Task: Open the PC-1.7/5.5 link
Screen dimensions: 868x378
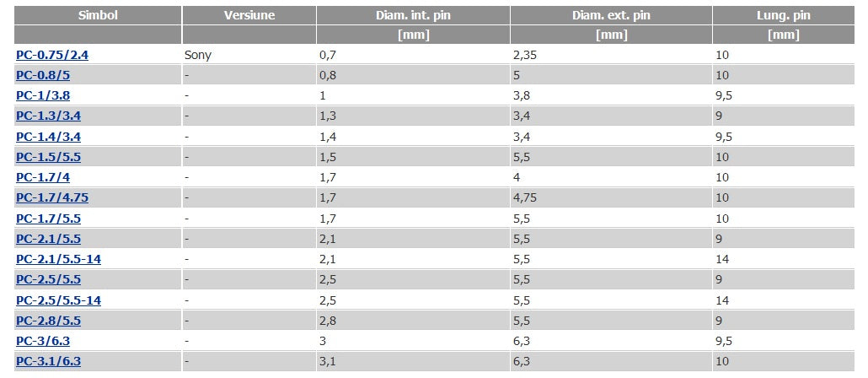Action: coord(48,219)
